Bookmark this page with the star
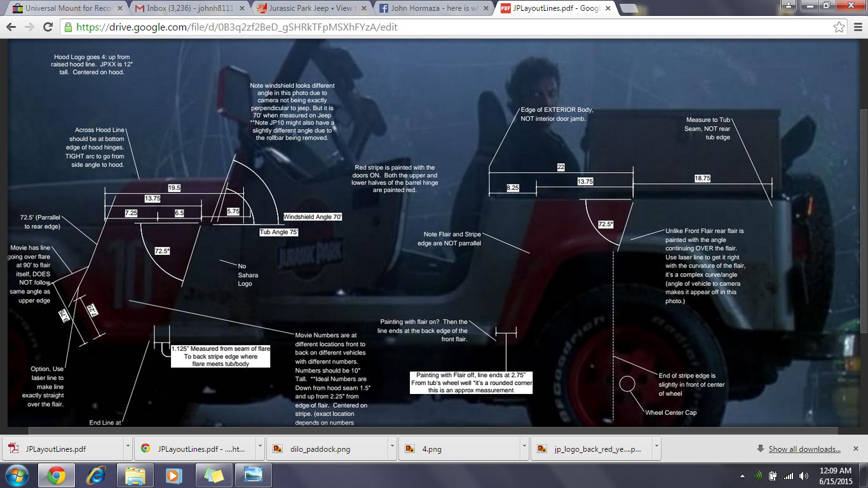The height and width of the screenshot is (488, 868). (x=839, y=27)
